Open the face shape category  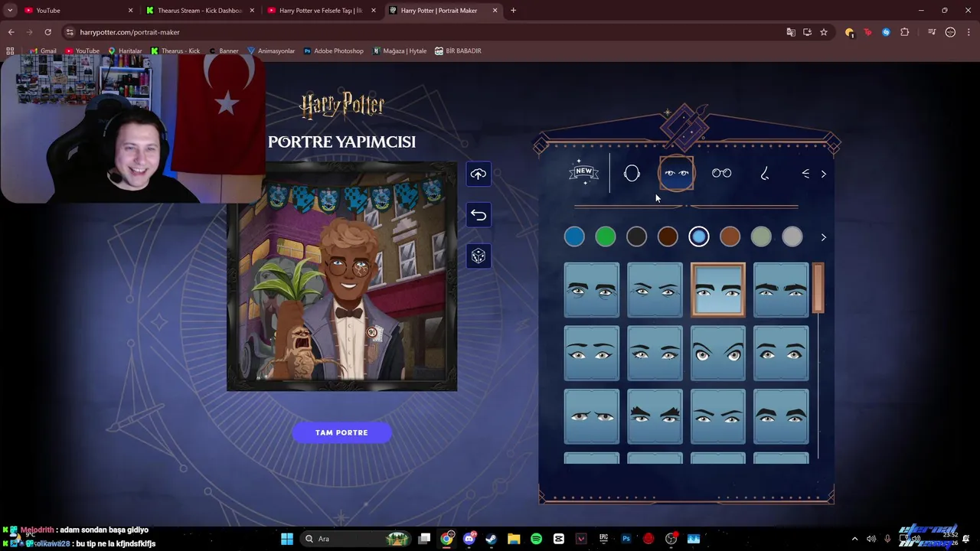coord(632,174)
